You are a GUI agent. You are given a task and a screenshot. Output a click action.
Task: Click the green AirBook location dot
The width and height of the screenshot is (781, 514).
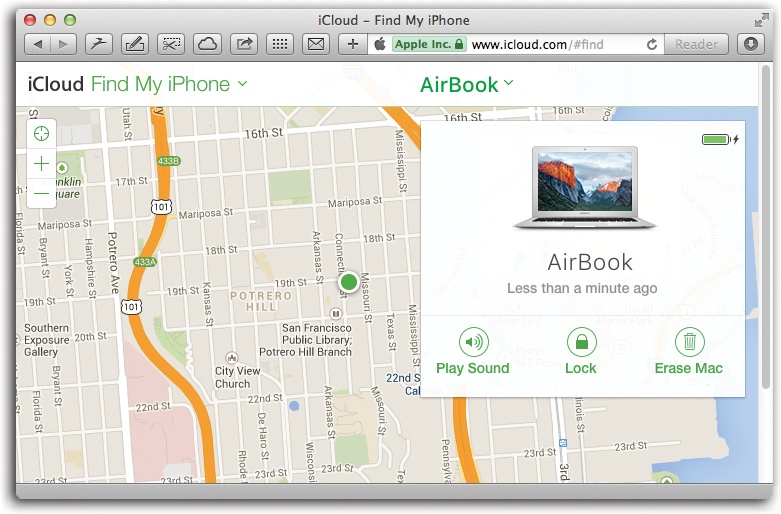[x=349, y=282]
